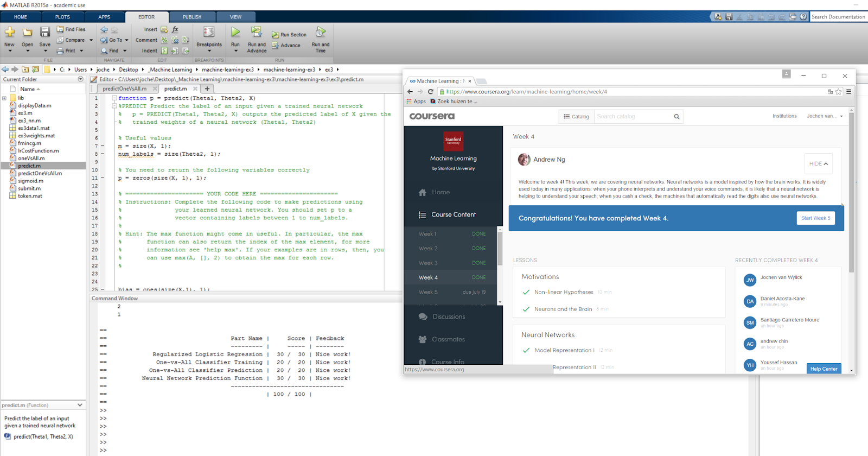Click the Go To button
Screen dimensions: 868x456
point(112,40)
